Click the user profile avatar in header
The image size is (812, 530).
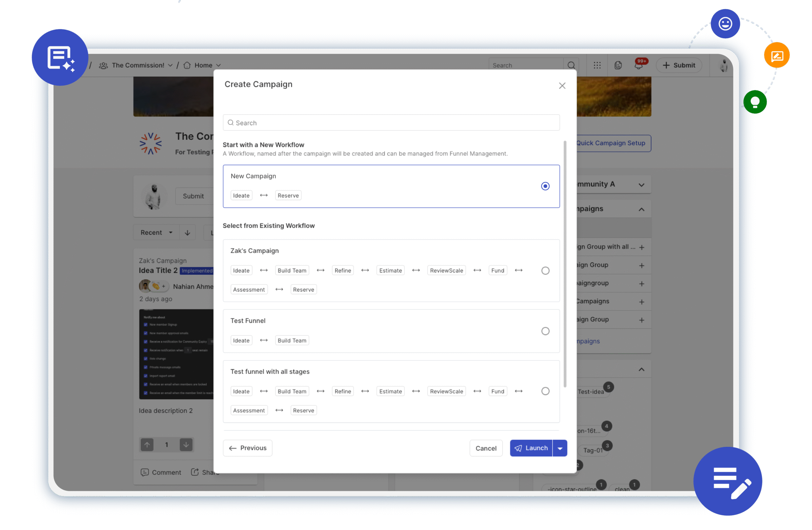(724, 65)
